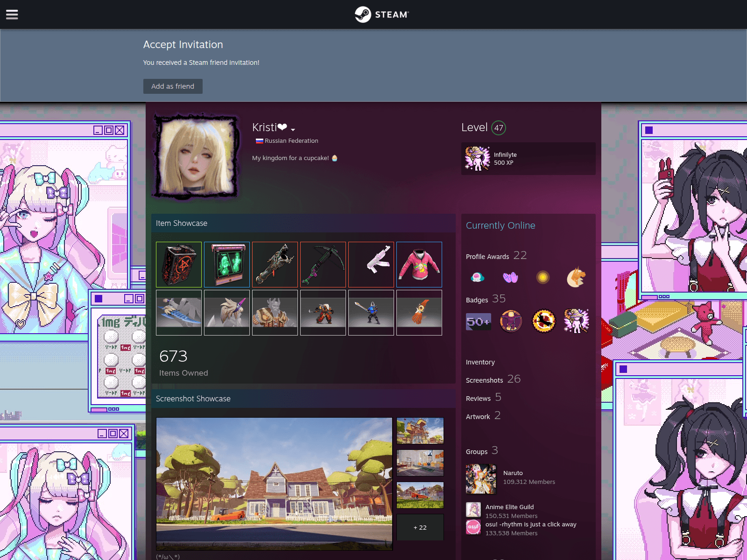Image resolution: width=747 pixels, height=560 pixels.
Task: Open the 673 Items Owned count
Action: pyautogui.click(x=183, y=363)
